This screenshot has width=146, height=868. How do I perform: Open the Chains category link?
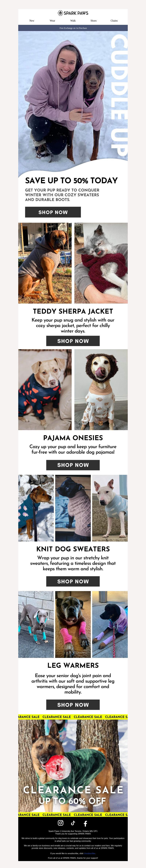(x=114, y=21)
